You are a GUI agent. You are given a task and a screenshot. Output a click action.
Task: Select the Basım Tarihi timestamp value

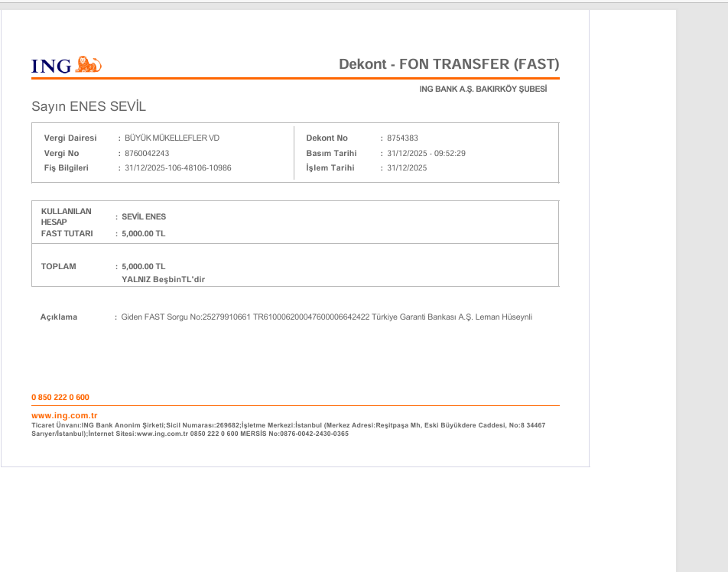[426, 153]
